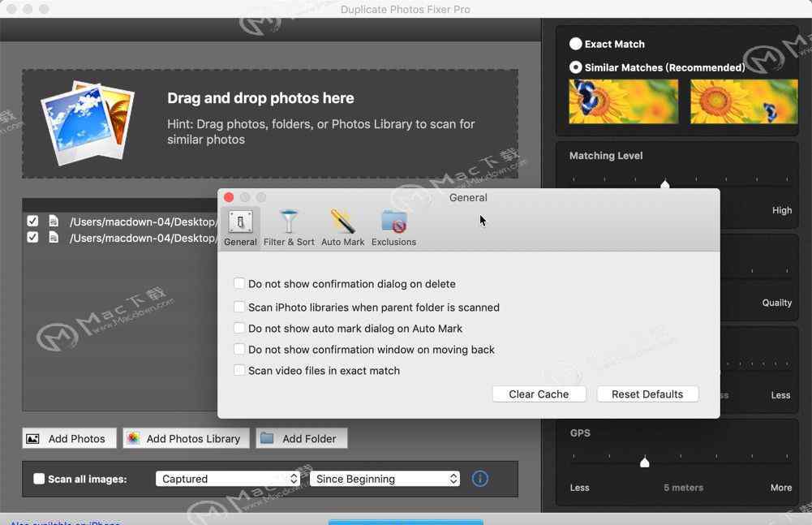
Task: Click the second /Users/macdown-04/Desktop path text
Action: pos(143,238)
